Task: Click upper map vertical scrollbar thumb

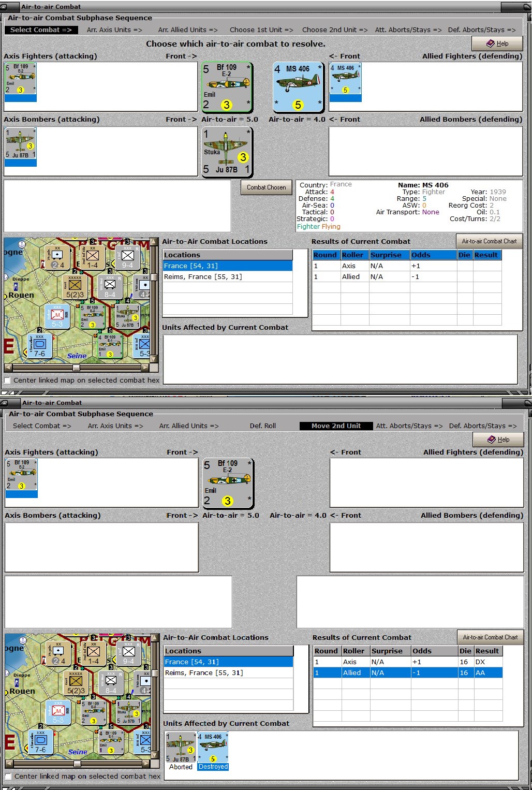Action: pyautogui.click(x=154, y=277)
